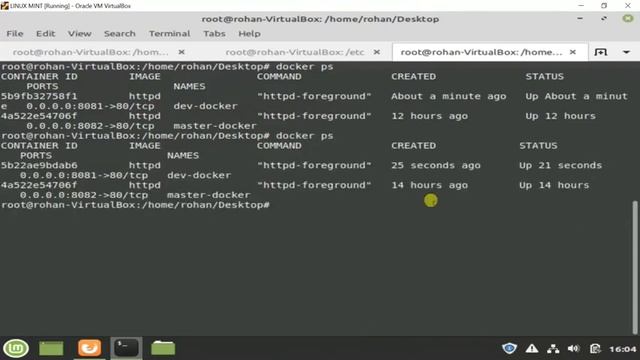Click 'Up 21 seconds' status text
This screenshot has height=360, width=640.
pyautogui.click(x=560, y=165)
